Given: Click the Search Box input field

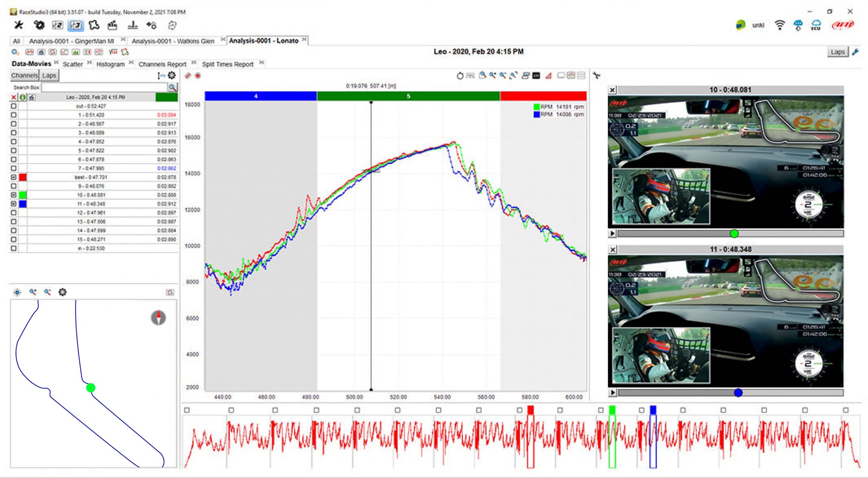Looking at the screenshot, I should click(104, 88).
